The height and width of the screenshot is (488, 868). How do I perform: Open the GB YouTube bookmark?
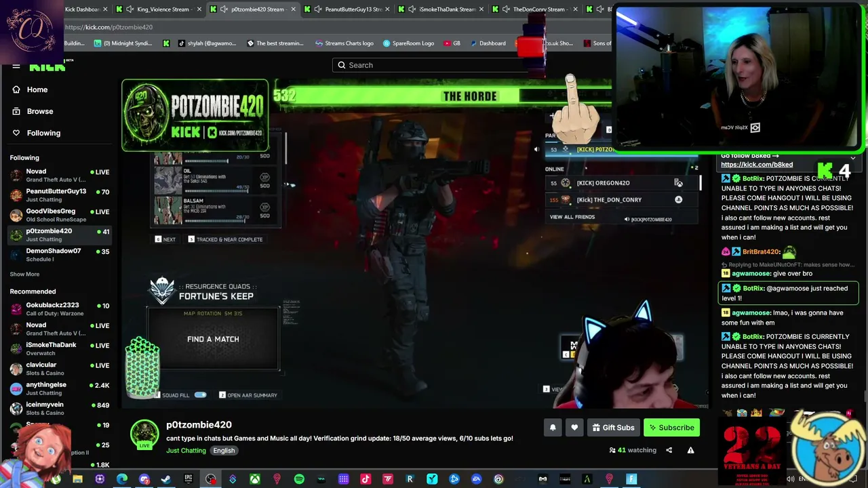[450, 43]
